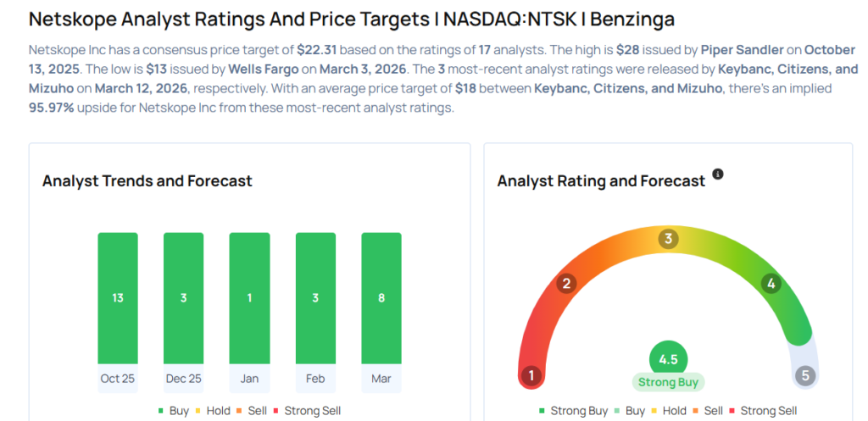
Task: Click gauge marker number 5
Action: (805, 375)
